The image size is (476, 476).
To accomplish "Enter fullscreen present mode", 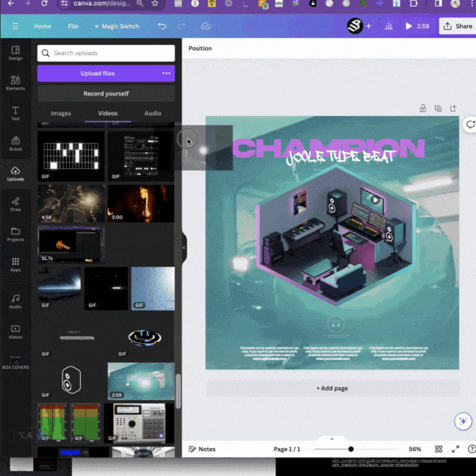I will 455,449.
